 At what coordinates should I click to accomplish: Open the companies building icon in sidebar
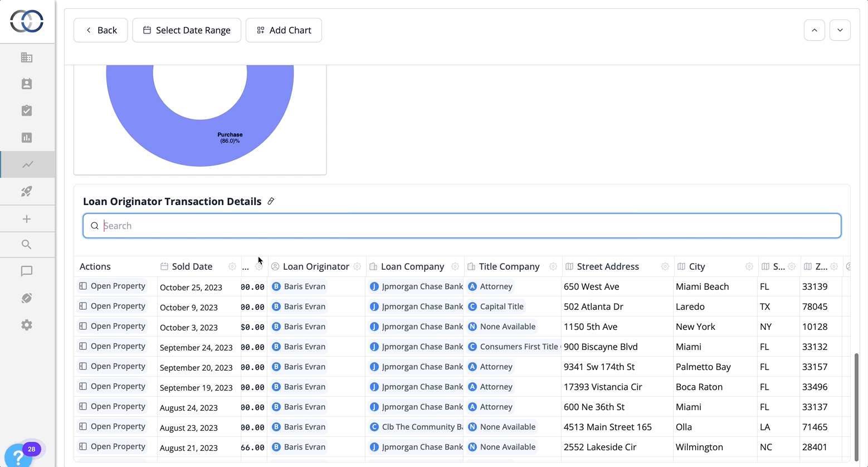pyautogui.click(x=27, y=57)
